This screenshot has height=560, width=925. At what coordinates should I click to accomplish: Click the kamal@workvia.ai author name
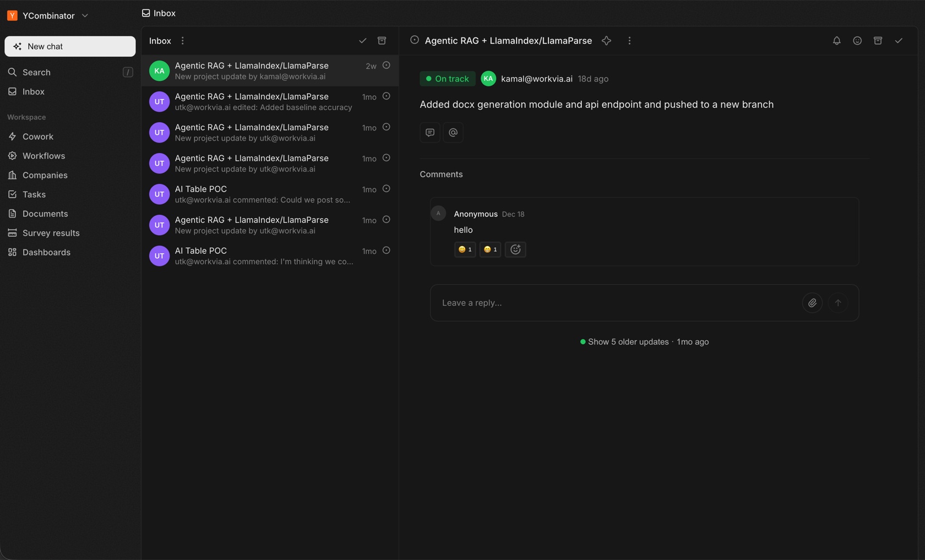(536, 79)
